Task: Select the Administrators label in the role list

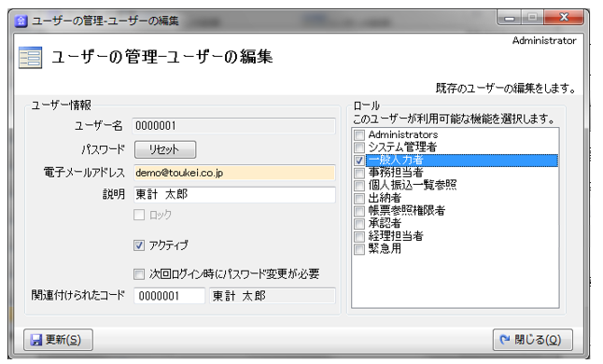Action: pos(403,135)
